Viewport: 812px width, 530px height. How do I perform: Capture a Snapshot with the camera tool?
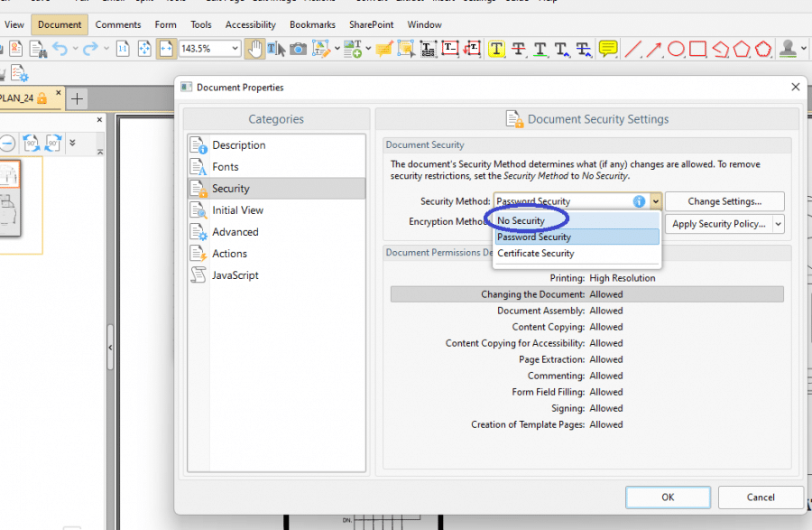298,48
